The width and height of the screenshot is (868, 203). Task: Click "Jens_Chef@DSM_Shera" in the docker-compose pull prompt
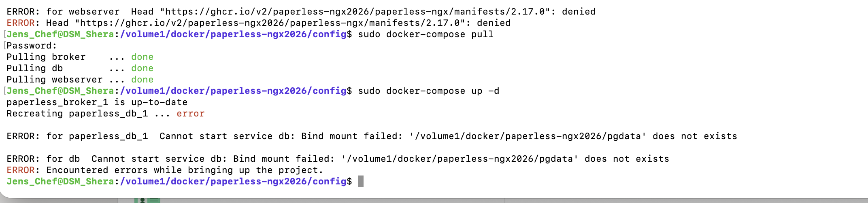(60, 34)
